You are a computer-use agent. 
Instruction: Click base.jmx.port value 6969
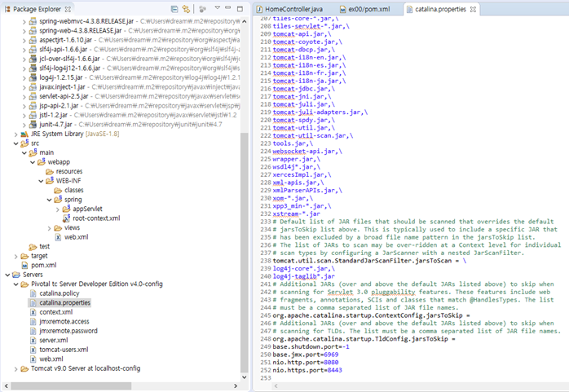point(331,355)
